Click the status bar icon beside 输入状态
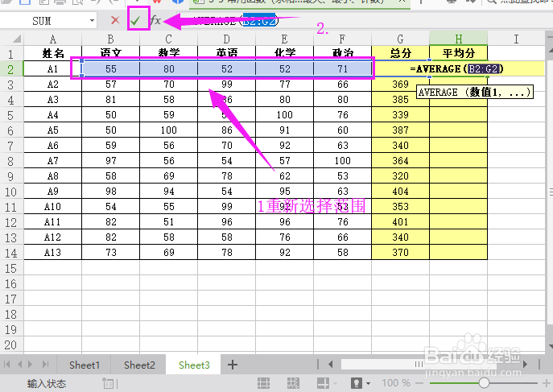This screenshot has height=392, width=553. coord(109,383)
